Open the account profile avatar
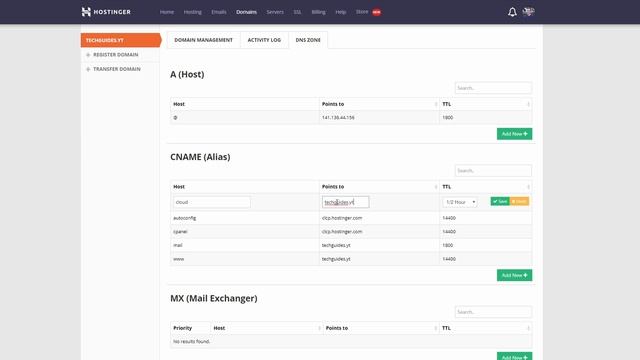This screenshot has height=360, width=640. 528,12
